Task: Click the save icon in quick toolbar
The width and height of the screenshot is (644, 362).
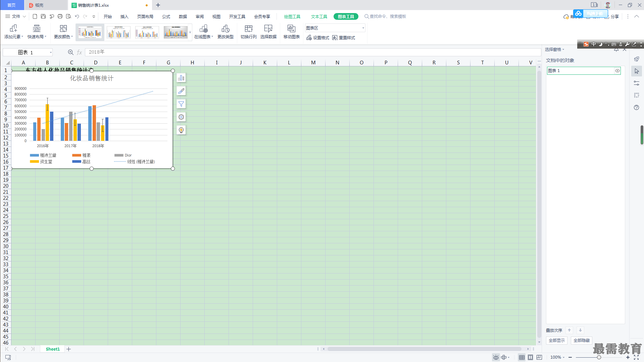Action: (x=43, y=16)
